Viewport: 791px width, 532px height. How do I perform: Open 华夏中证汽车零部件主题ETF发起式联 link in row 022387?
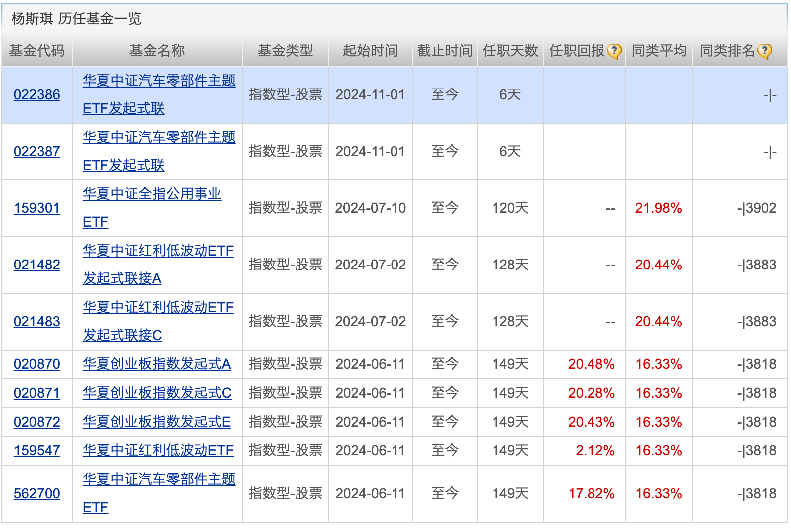pyautogui.click(x=159, y=151)
